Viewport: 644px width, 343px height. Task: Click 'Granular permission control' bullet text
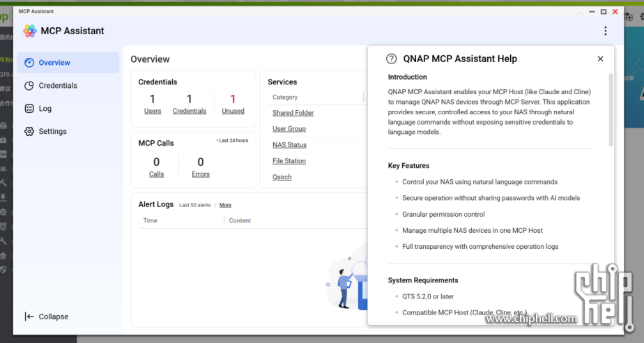pos(443,215)
